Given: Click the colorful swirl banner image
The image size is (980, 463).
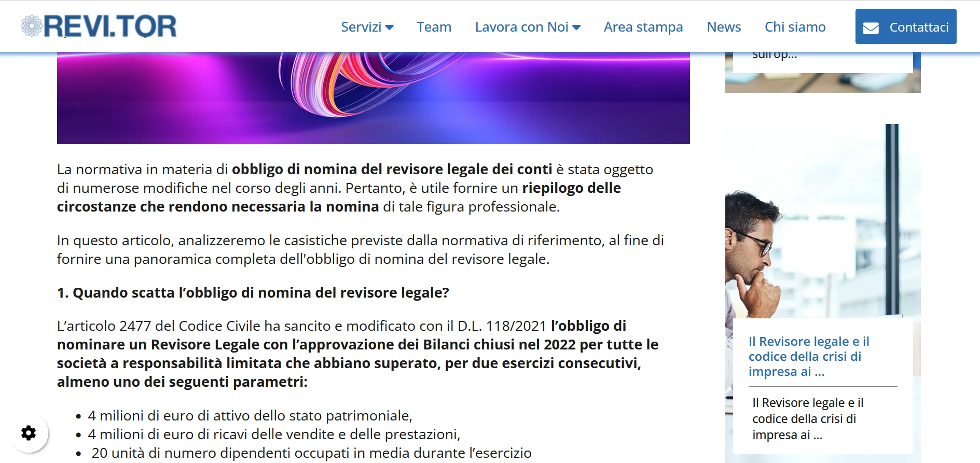Looking at the screenshot, I should pyautogui.click(x=373, y=97).
